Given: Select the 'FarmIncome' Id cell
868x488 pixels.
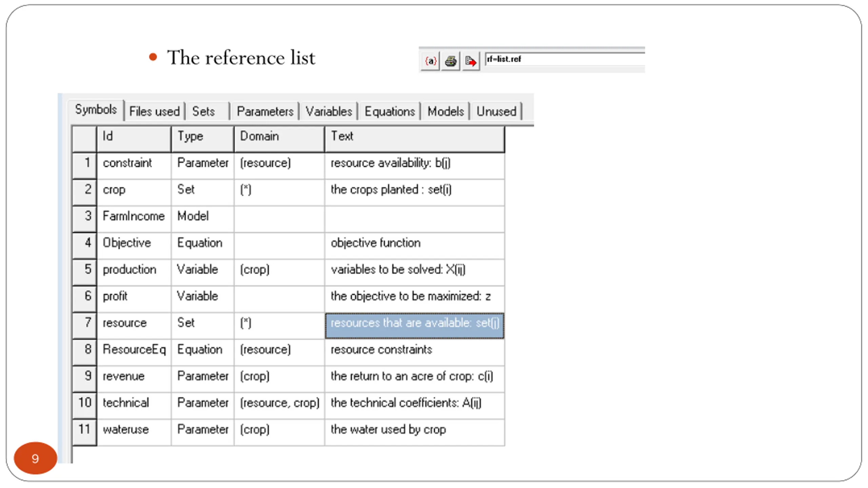Looking at the screenshot, I should [x=134, y=219].
